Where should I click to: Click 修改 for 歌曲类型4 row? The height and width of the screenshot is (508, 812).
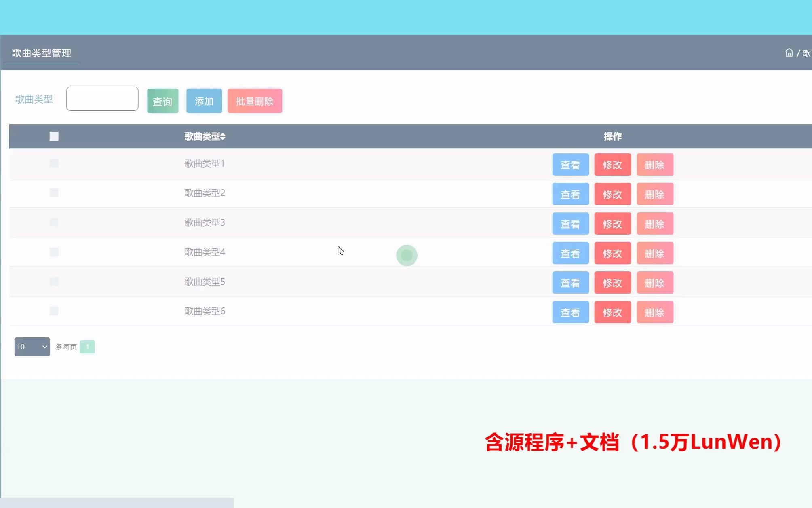(x=612, y=253)
